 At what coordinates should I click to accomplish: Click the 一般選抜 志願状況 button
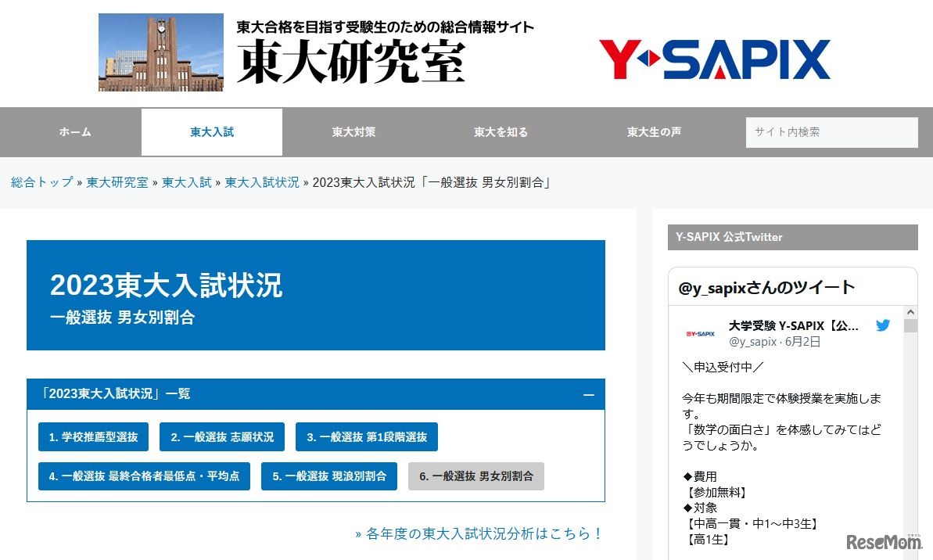click(222, 437)
